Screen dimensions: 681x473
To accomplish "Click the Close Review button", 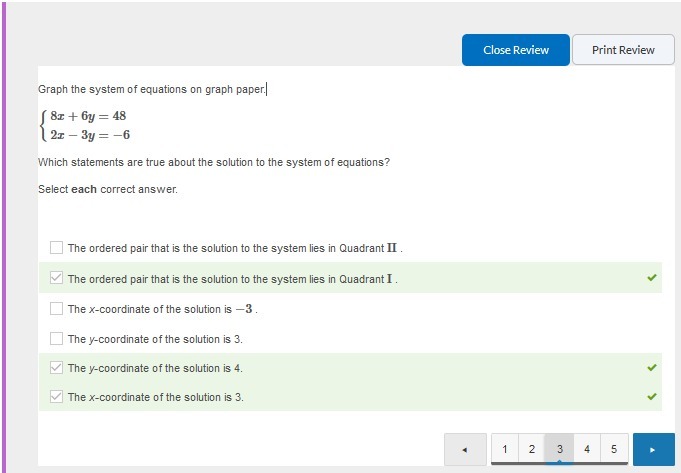I will coord(516,50).
